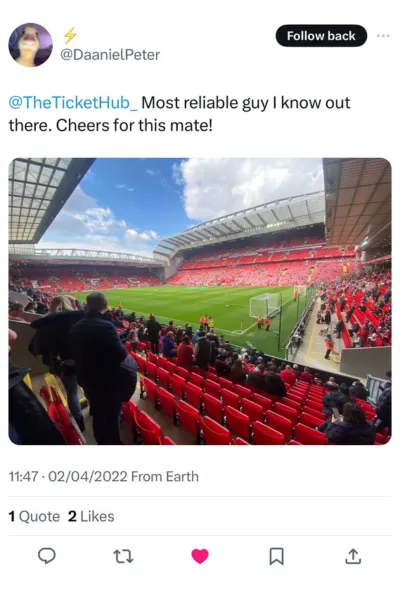Click the 02/04/2022 date text

tap(88, 476)
